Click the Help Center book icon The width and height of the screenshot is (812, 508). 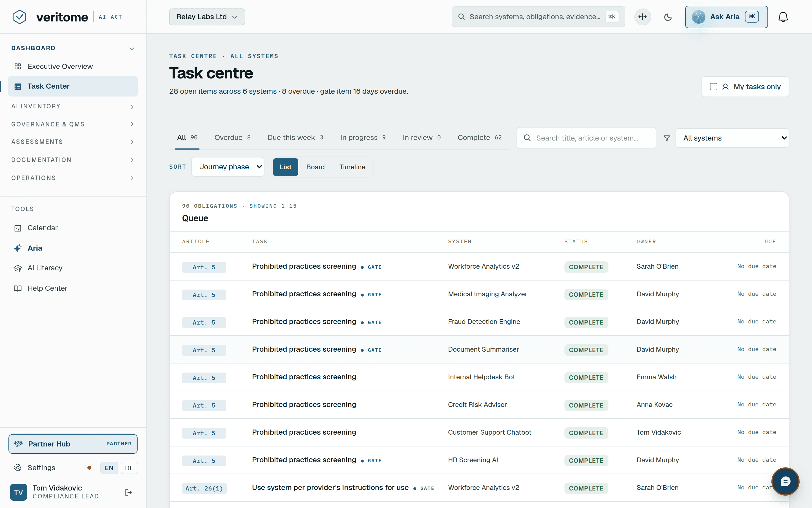[x=18, y=288]
